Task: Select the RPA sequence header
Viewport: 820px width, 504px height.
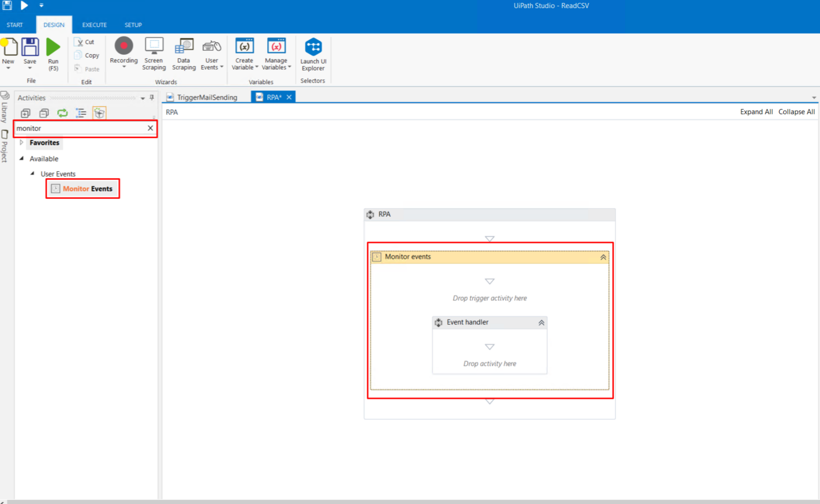Action: click(x=490, y=215)
